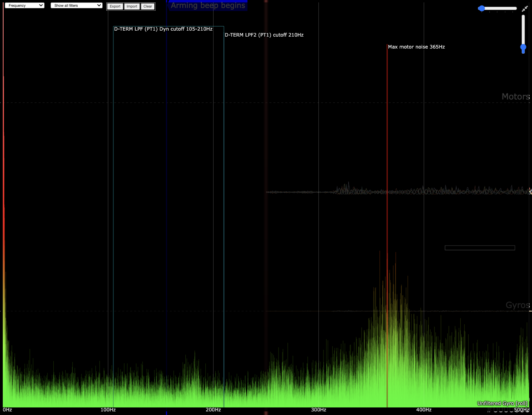
Task: Click the Export button
Action: click(x=115, y=6)
